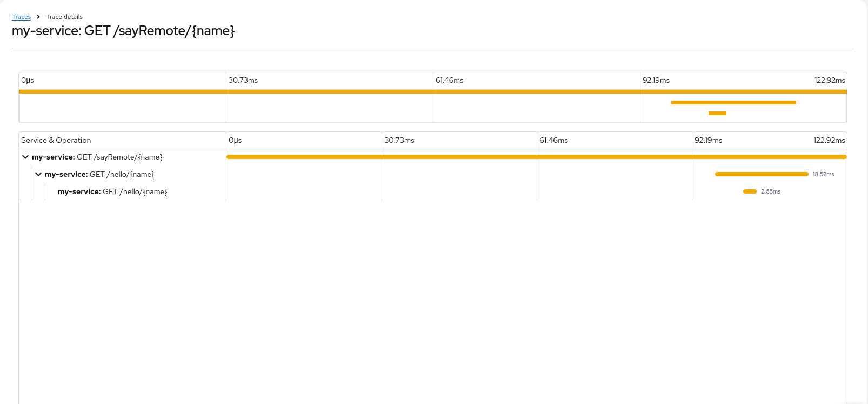Select the second-level GET /hello/{name} row label
The height and width of the screenshot is (404, 868).
tap(99, 174)
